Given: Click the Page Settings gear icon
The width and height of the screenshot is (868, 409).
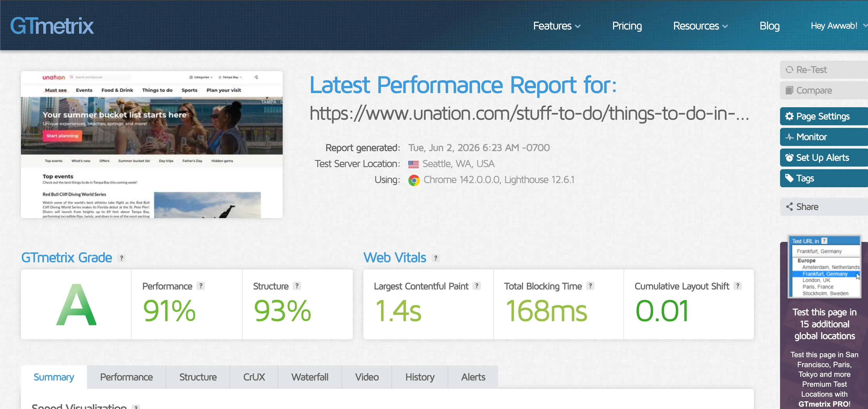Looking at the screenshot, I should pos(789,116).
